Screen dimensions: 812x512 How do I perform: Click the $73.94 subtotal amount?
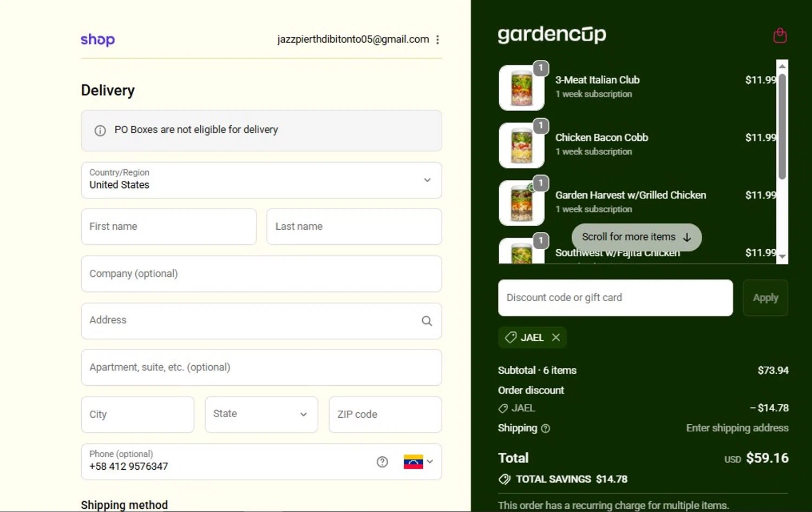pos(773,371)
